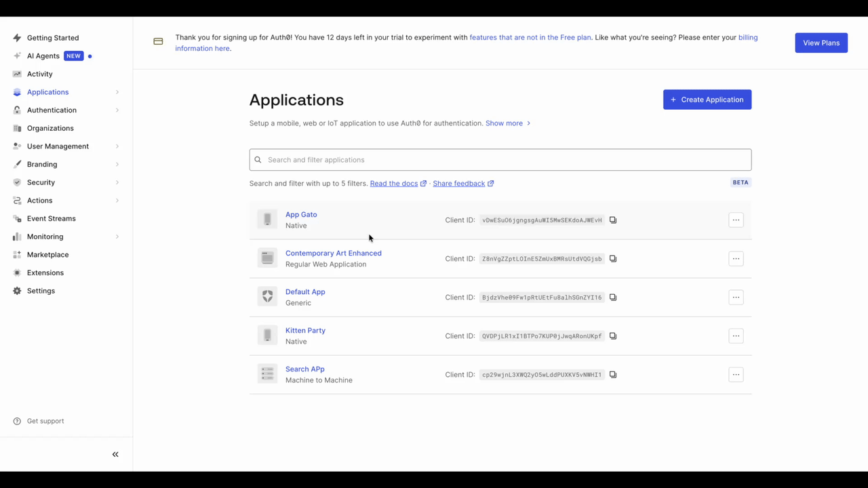Viewport: 868px width, 488px height.
Task: Copy the Default App client ID
Action: pyautogui.click(x=613, y=298)
